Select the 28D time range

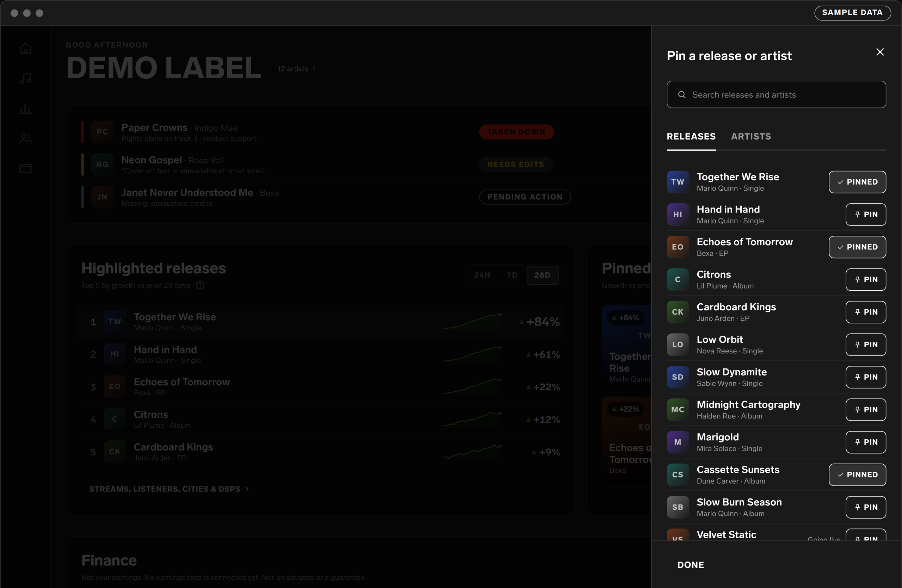[542, 275]
